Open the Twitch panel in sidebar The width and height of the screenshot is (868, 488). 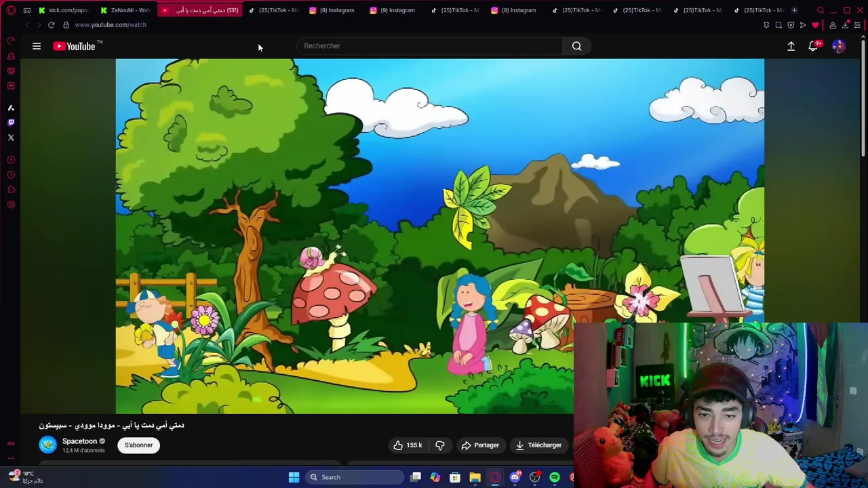pyautogui.click(x=11, y=123)
